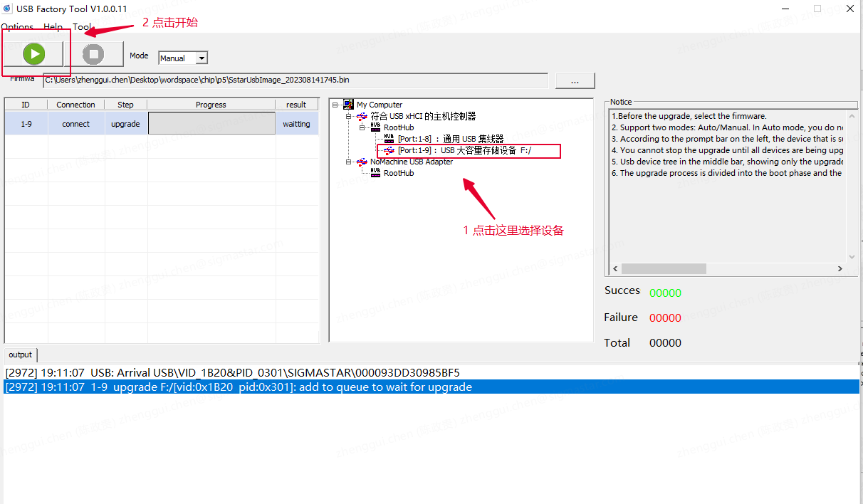The width and height of the screenshot is (863, 504).
Task: Switch to the output tab
Action: [21, 355]
